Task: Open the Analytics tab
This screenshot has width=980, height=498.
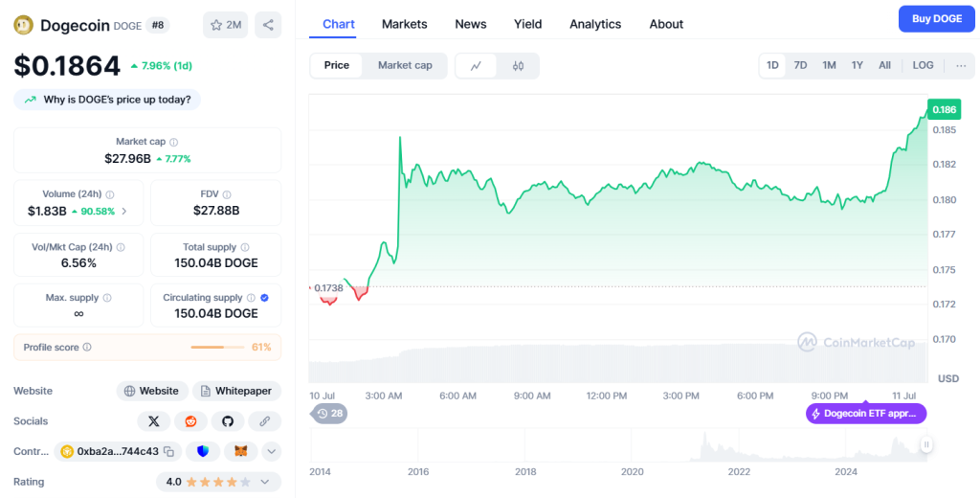Action: tap(595, 24)
